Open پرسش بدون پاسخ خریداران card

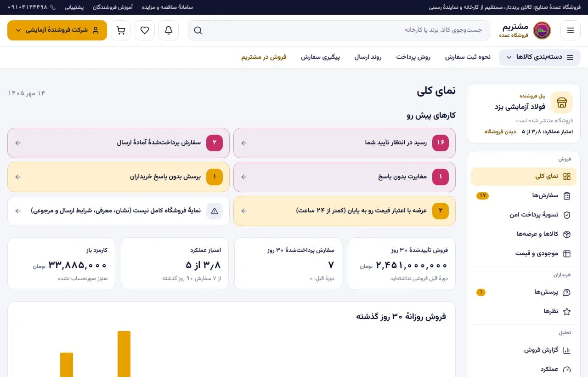pos(119,177)
